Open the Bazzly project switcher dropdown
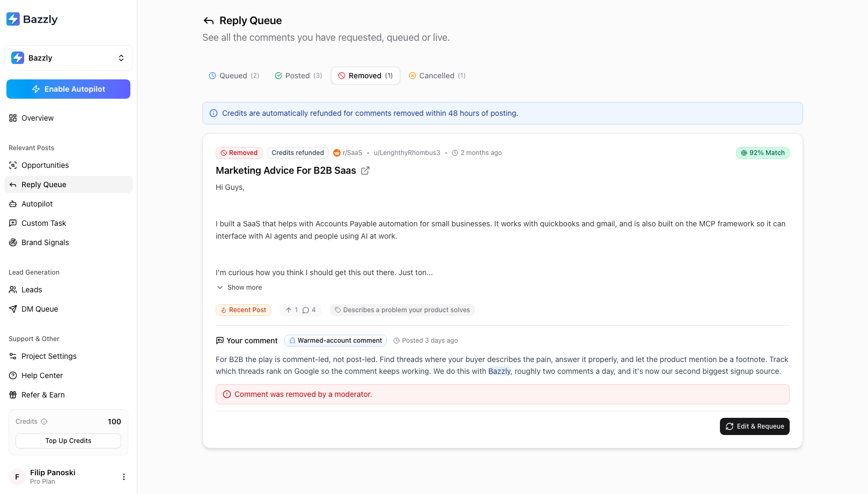This screenshot has height=494, width=868. pos(68,58)
